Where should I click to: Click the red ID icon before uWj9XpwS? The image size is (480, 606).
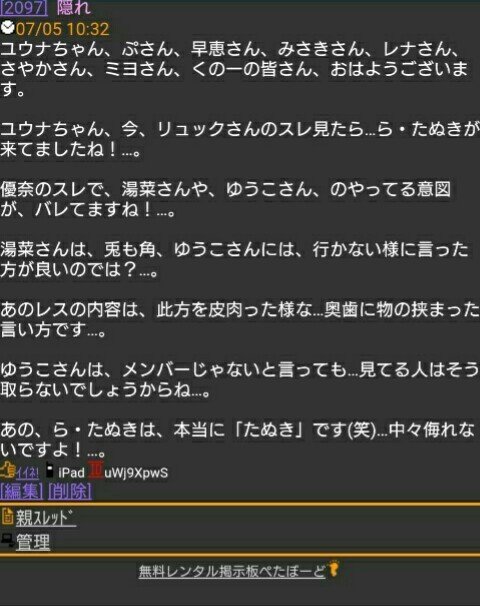pos(95,470)
